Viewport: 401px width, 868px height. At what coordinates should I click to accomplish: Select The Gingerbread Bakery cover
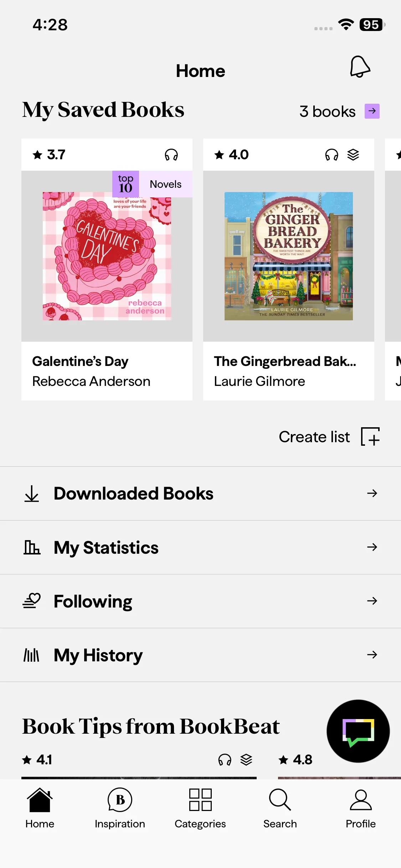[289, 256]
